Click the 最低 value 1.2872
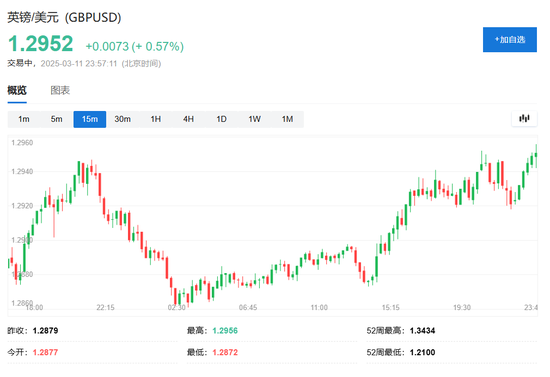This screenshot has height=377, width=550. pyautogui.click(x=225, y=352)
